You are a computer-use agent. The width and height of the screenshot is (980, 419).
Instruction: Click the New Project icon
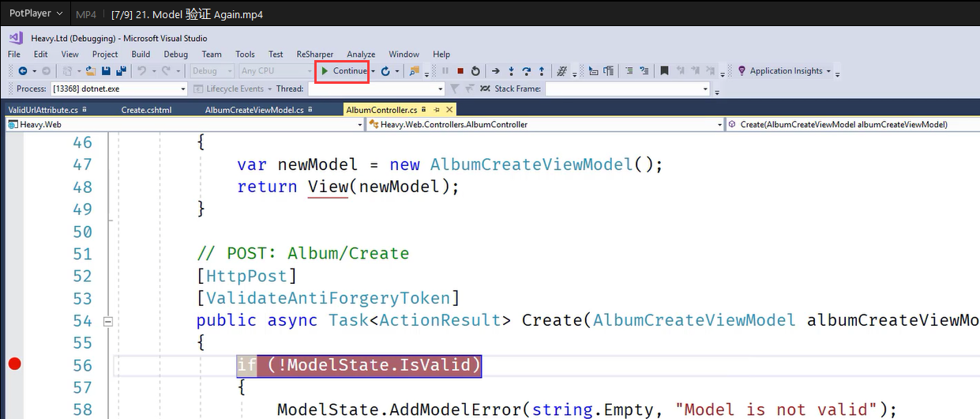(x=68, y=71)
